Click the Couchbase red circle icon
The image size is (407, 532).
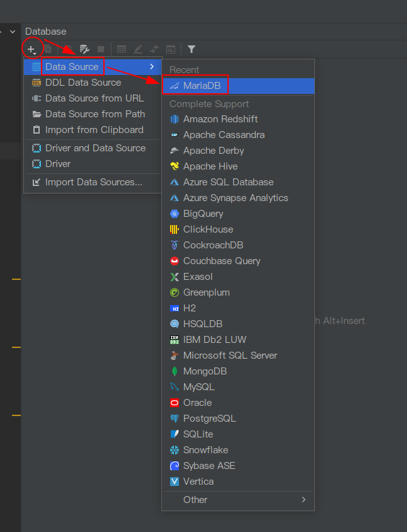175,261
